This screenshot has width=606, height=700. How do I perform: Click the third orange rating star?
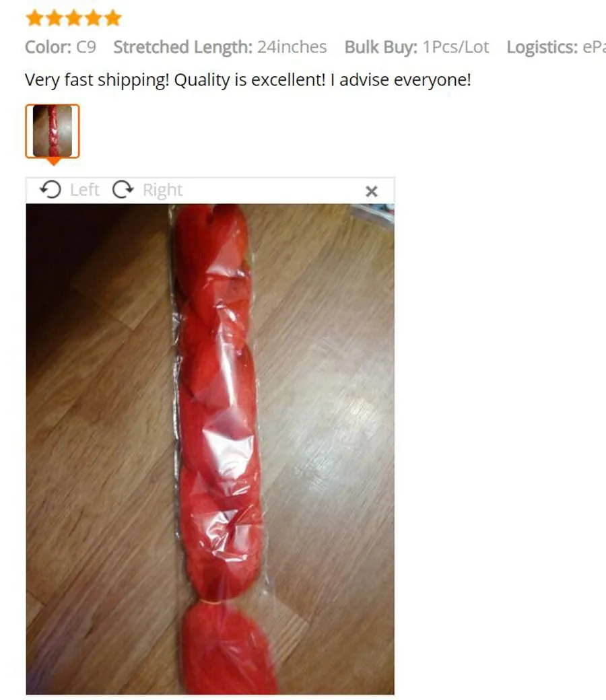point(73,18)
